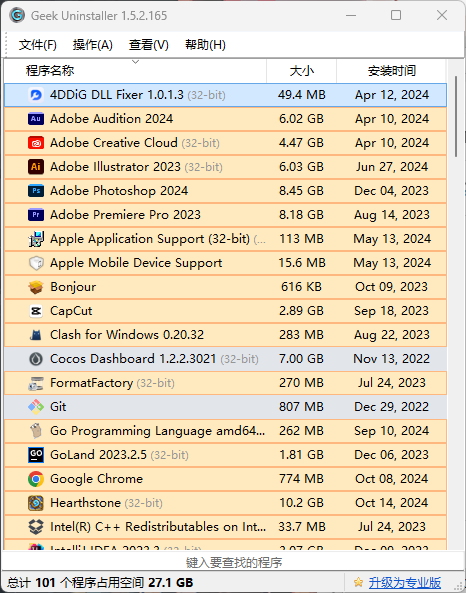Select the Git row name text
The image size is (466, 593).
point(58,407)
